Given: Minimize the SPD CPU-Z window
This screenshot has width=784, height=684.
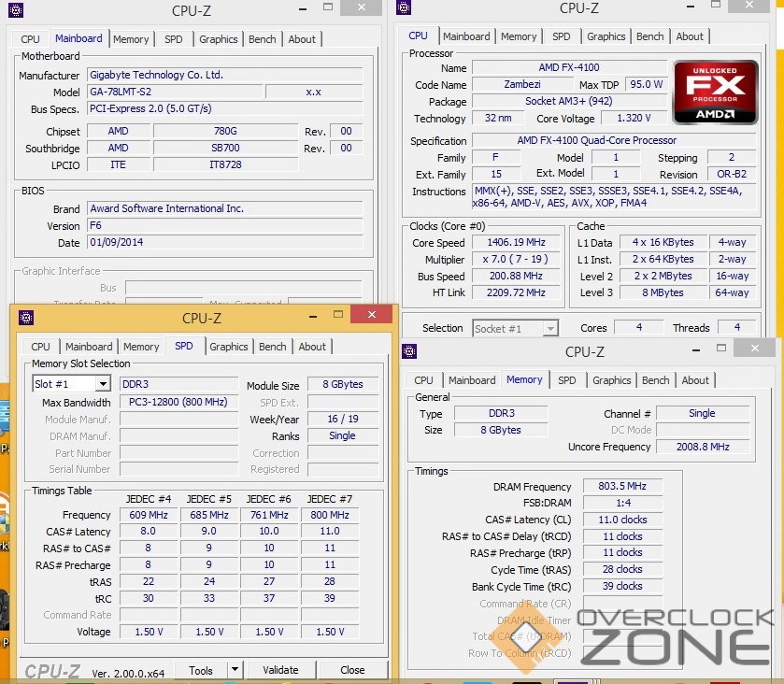Looking at the screenshot, I should (313, 316).
